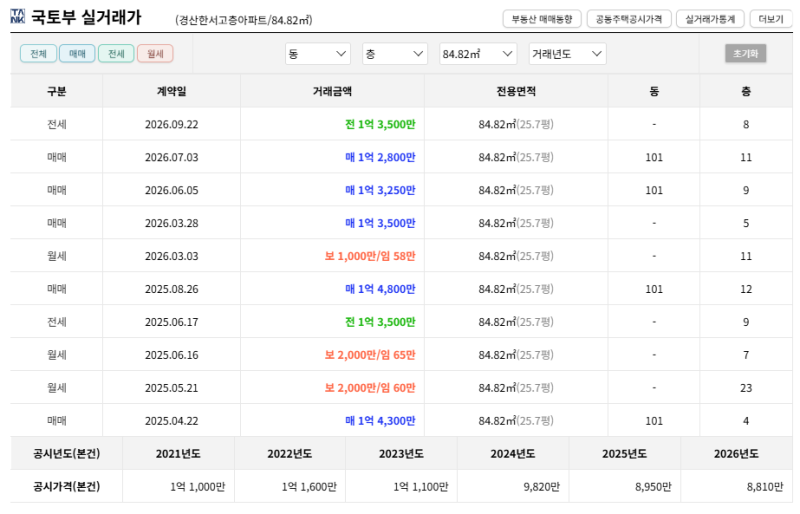Click price 매 1억 4,300만
Viewport: 800px width, 514px height.
[380, 421]
